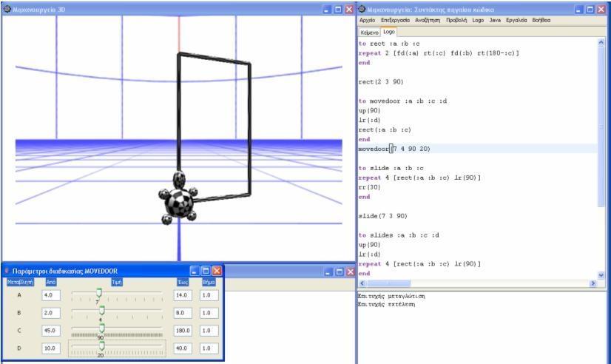Close the window behind the MOVEDOOR parameters window
Image resolution: width=611 pixels, height=364 pixels.
(351, 272)
